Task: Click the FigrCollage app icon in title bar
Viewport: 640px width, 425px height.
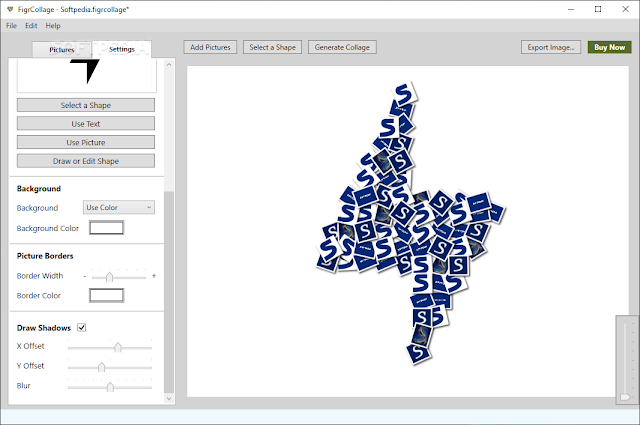Action: tap(10, 9)
